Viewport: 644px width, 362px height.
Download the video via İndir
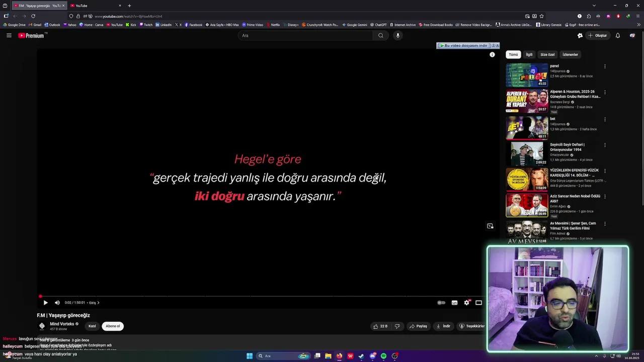pyautogui.click(x=443, y=326)
